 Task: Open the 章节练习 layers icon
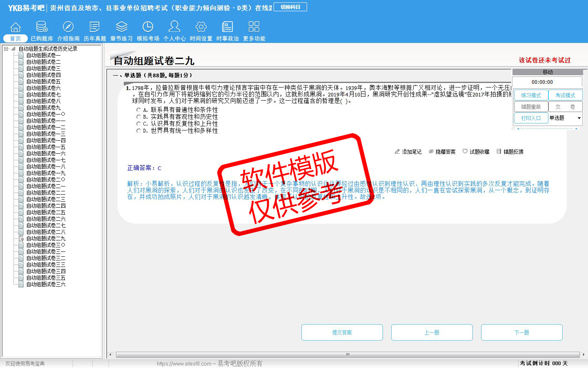[x=121, y=27]
